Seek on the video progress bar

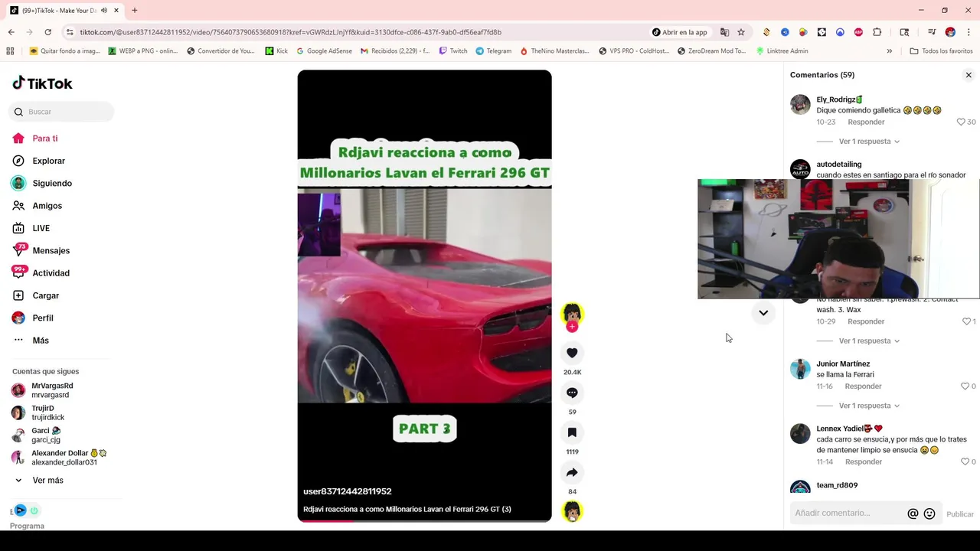click(x=424, y=520)
